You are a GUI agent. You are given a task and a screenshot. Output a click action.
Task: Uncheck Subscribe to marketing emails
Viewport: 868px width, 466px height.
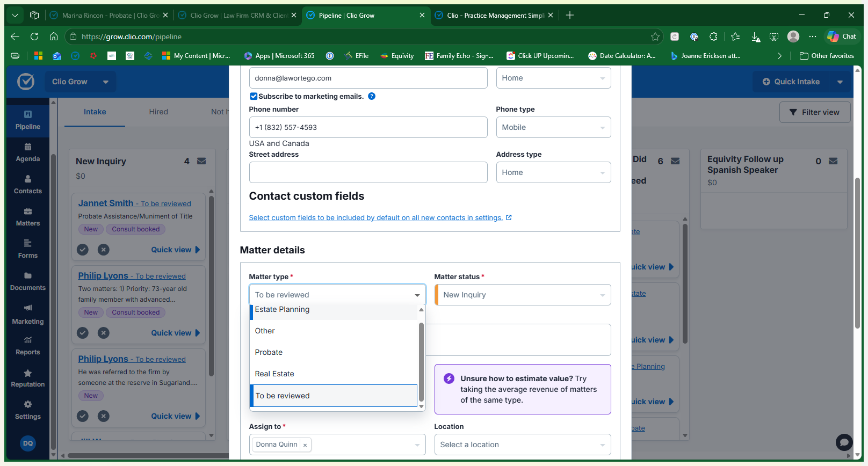click(254, 97)
